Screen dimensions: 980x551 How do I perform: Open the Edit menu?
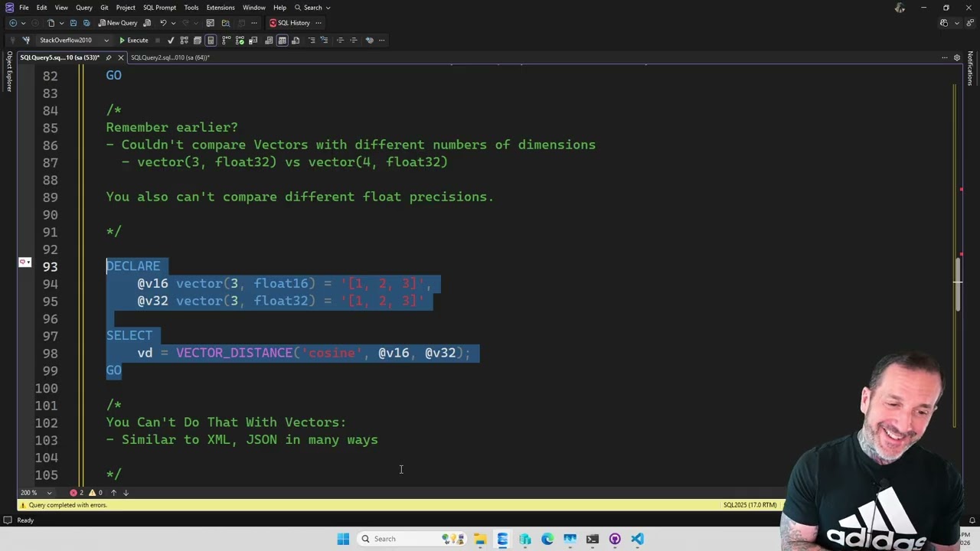[x=41, y=8]
